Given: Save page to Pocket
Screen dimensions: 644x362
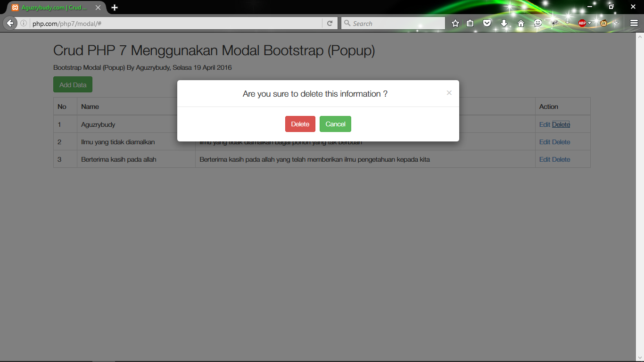Looking at the screenshot, I should [x=487, y=23].
